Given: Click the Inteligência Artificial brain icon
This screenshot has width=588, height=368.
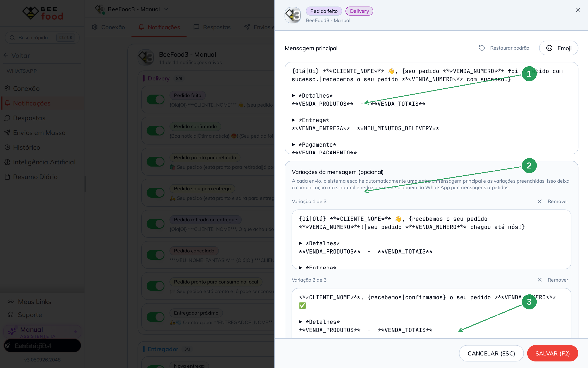Looking at the screenshot, I should (x=7, y=162).
